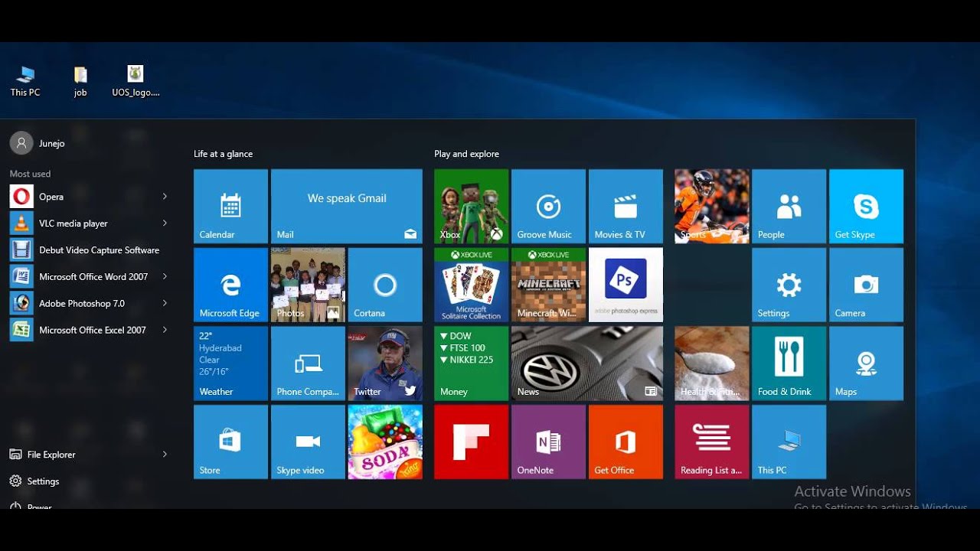Open the Groove Music tile
980x551 pixels.
[548, 207]
